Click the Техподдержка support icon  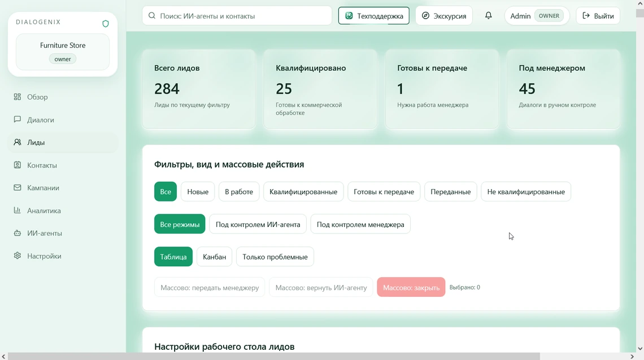[x=349, y=16]
